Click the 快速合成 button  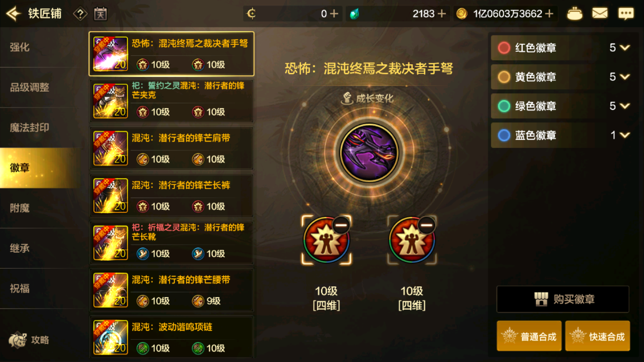pos(597,336)
